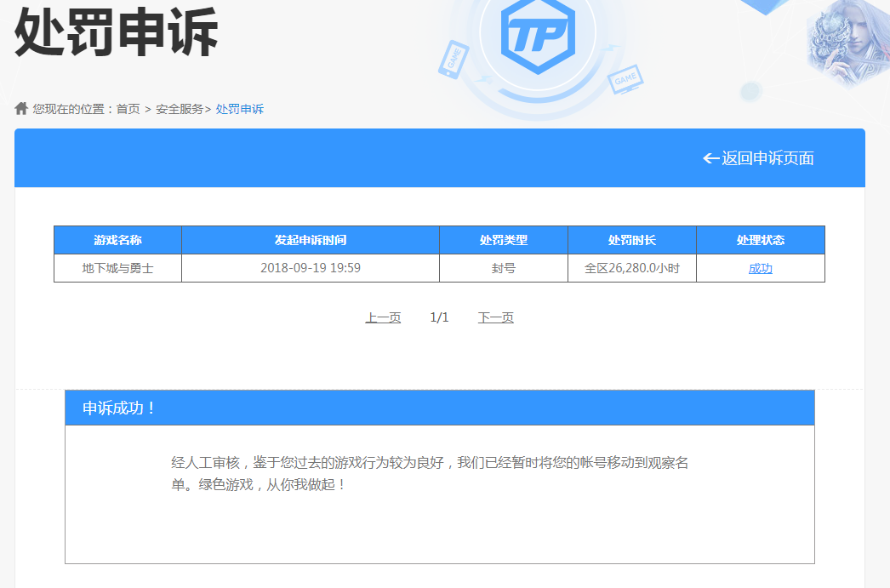890x588 pixels.
Task: Open the 成功 status link
Action: click(x=761, y=268)
